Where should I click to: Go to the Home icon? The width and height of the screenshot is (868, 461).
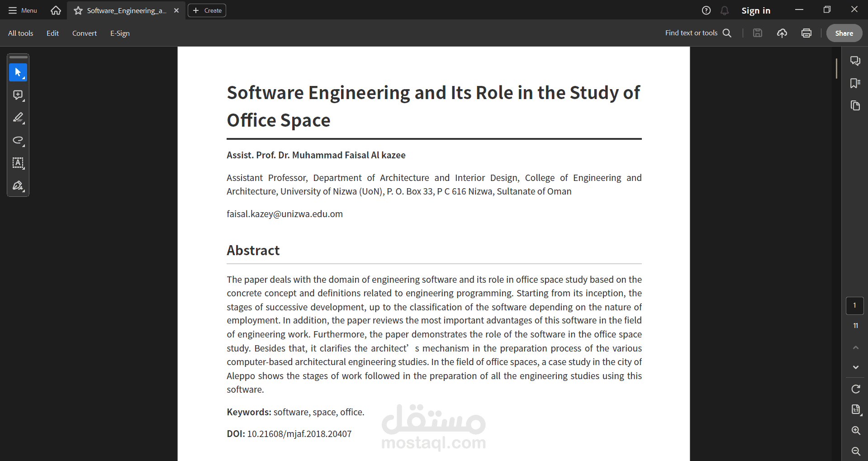tap(56, 10)
